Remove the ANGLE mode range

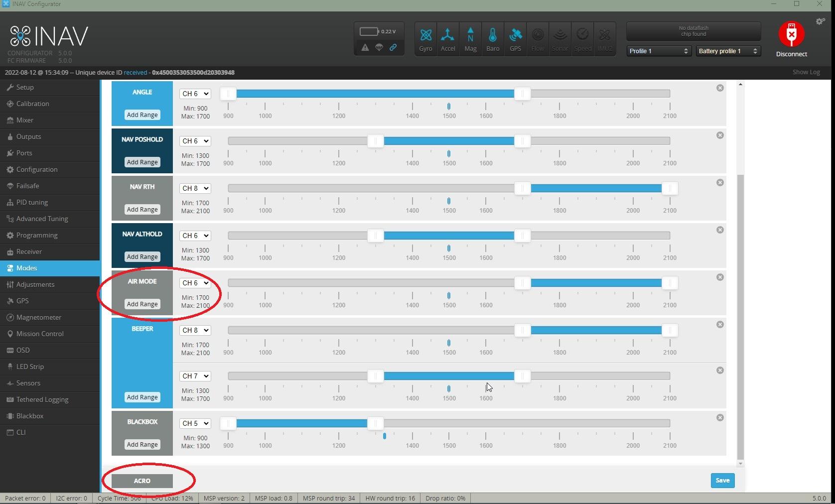coord(720,88)
